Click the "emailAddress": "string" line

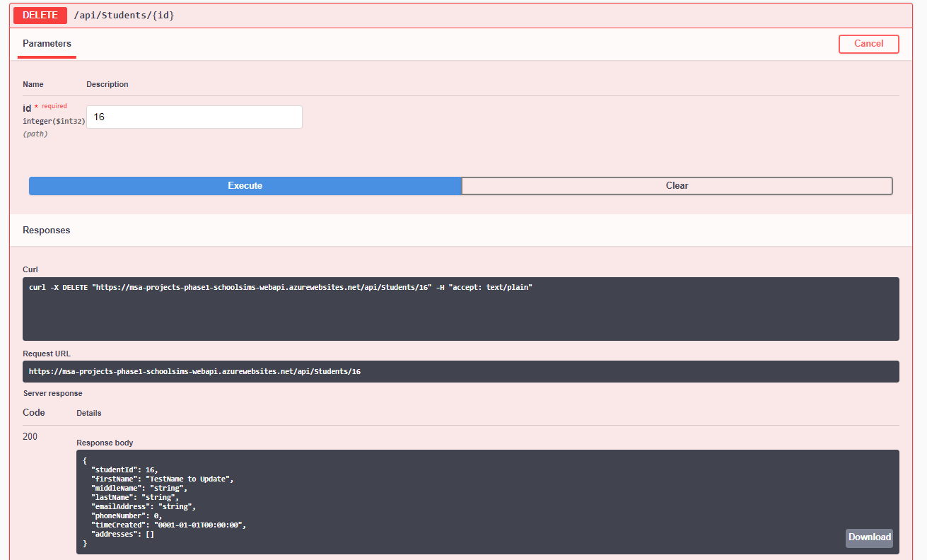(x=144, y=506)
